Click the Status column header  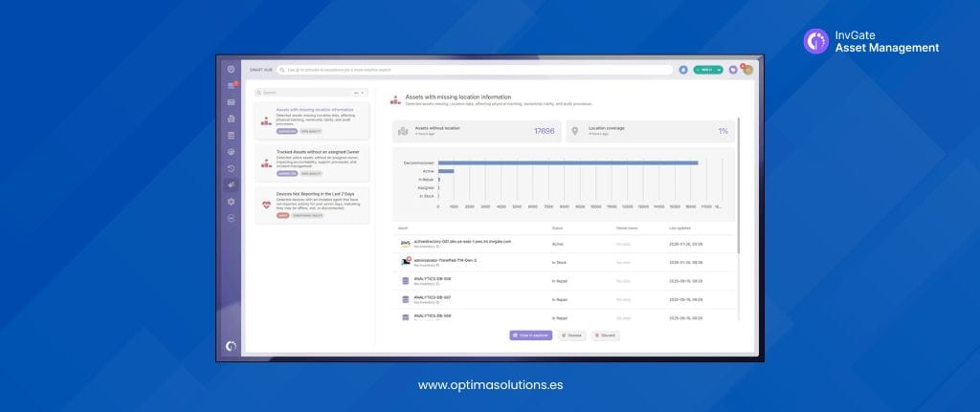(x=557, y=228)
